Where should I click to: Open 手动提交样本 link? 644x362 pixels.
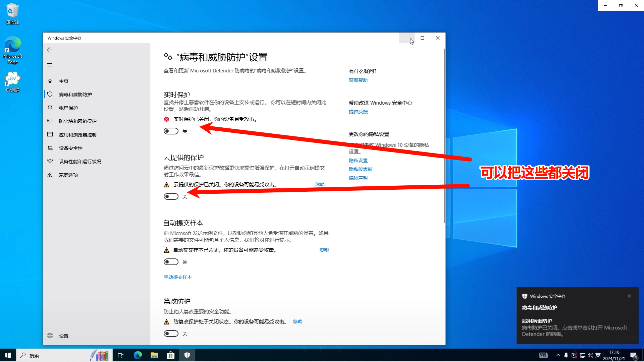click(x=178, y=277)
